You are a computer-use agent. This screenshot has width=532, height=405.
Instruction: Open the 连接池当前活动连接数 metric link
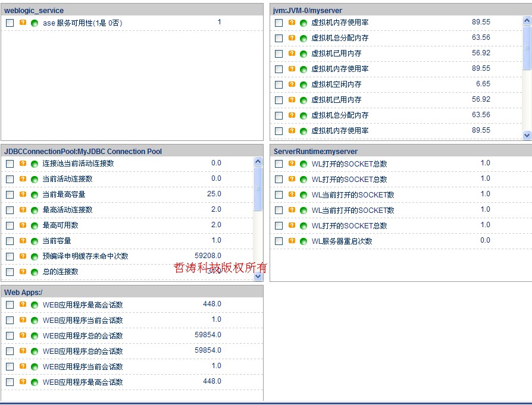tap(78, 164)
